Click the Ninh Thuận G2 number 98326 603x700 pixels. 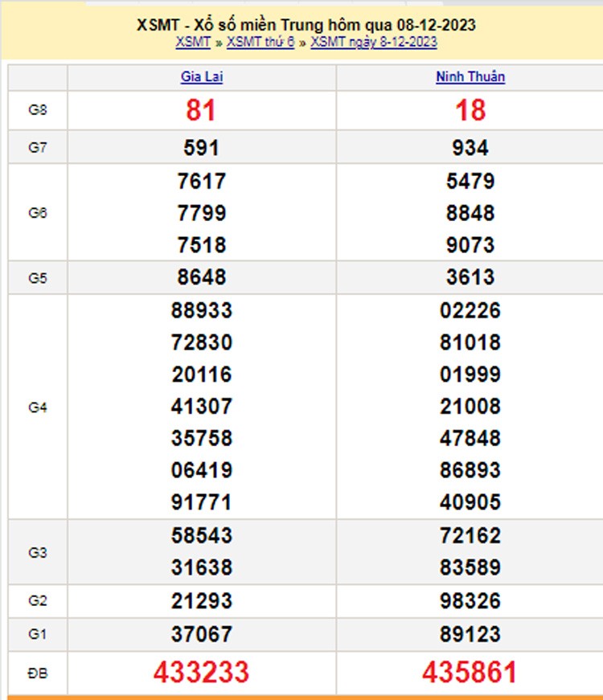coord(470,601)
